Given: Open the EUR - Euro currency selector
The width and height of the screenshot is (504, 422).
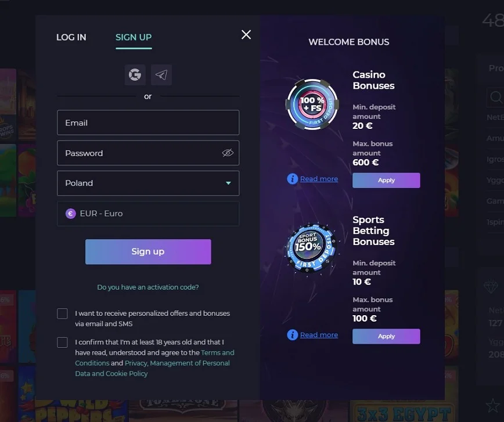Looking at the screenshot, I should tap(148, 214).
